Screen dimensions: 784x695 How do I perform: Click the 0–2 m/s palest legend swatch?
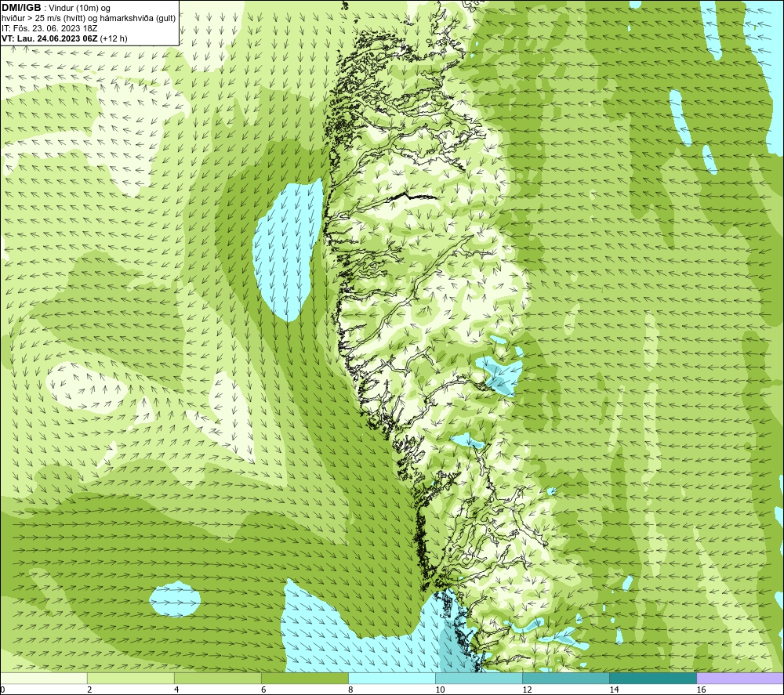pos(44,678)
